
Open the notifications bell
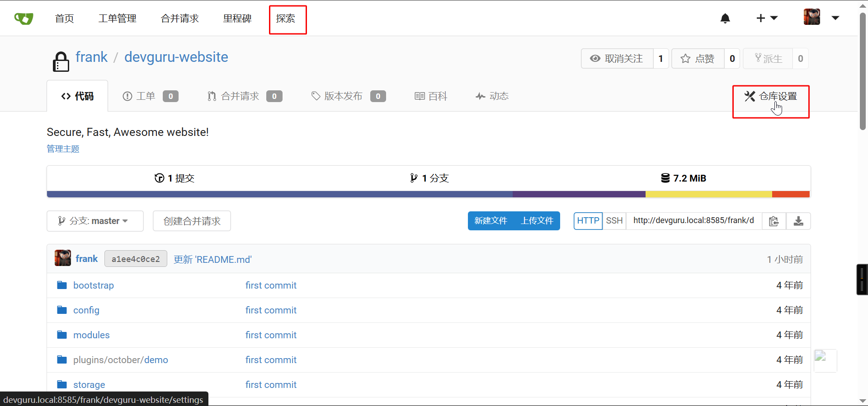coord(725,19)
